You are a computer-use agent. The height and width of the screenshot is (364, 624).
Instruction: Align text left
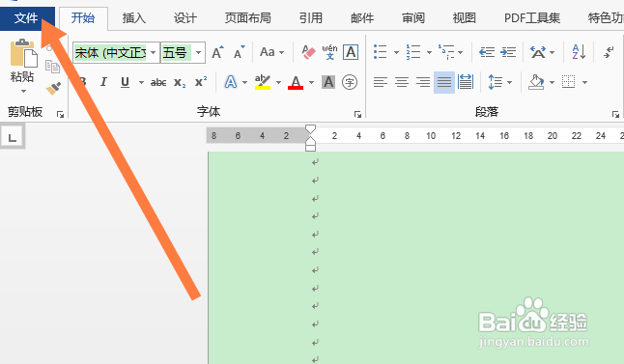[x=381, y=82]
